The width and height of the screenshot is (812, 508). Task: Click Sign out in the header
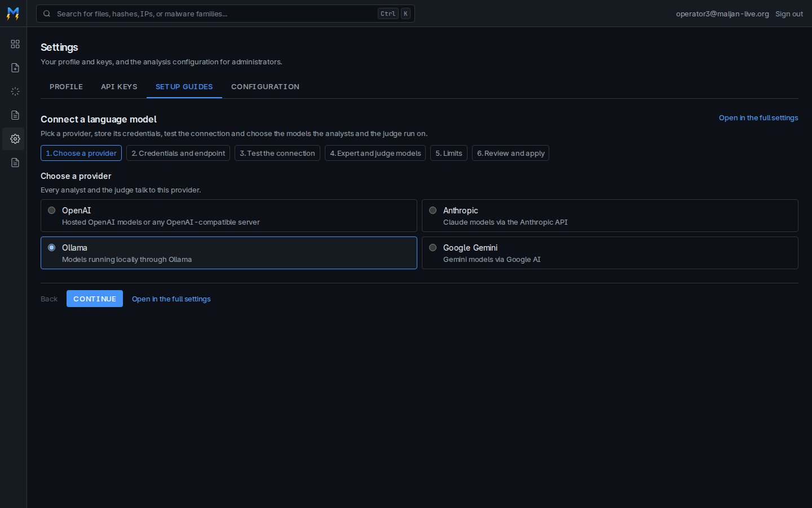point(789,14)
